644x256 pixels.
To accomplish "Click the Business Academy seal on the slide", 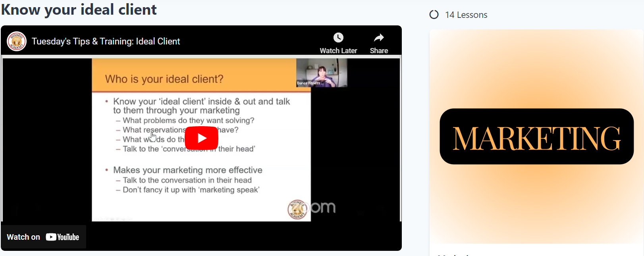I will click(x=297, y=209).
